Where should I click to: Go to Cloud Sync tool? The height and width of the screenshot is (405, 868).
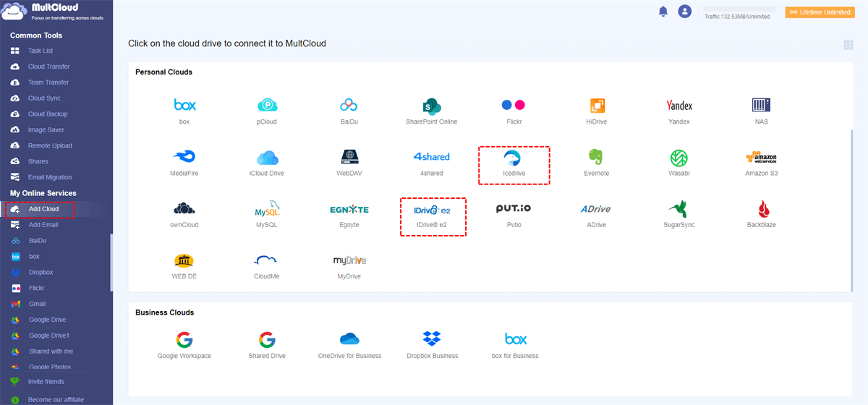44,98
